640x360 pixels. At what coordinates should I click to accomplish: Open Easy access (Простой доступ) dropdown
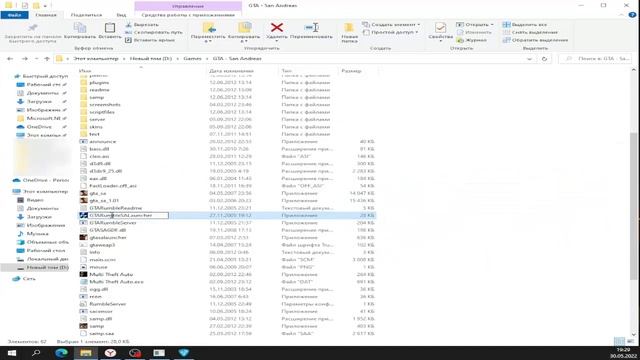click(391, 32)
